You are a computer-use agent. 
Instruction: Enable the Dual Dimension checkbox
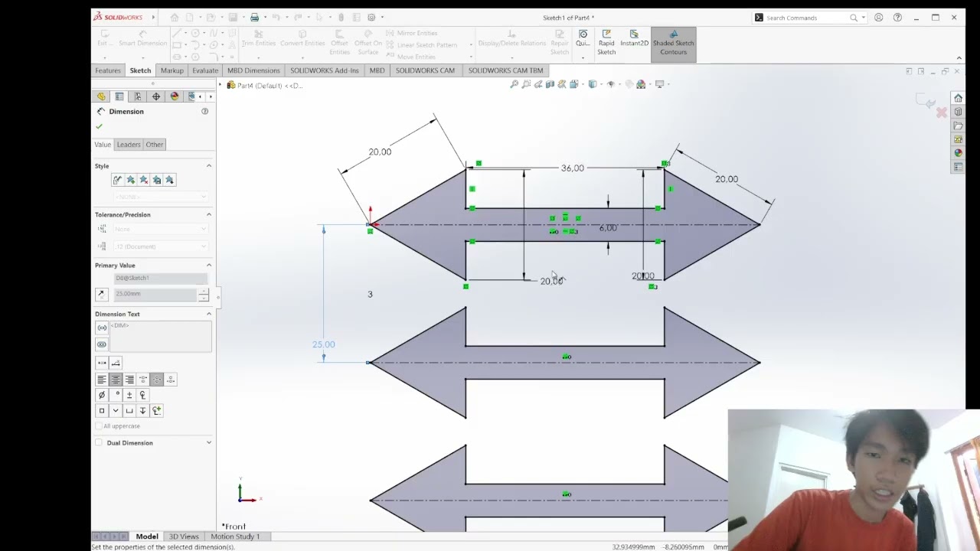pos(99,442)
